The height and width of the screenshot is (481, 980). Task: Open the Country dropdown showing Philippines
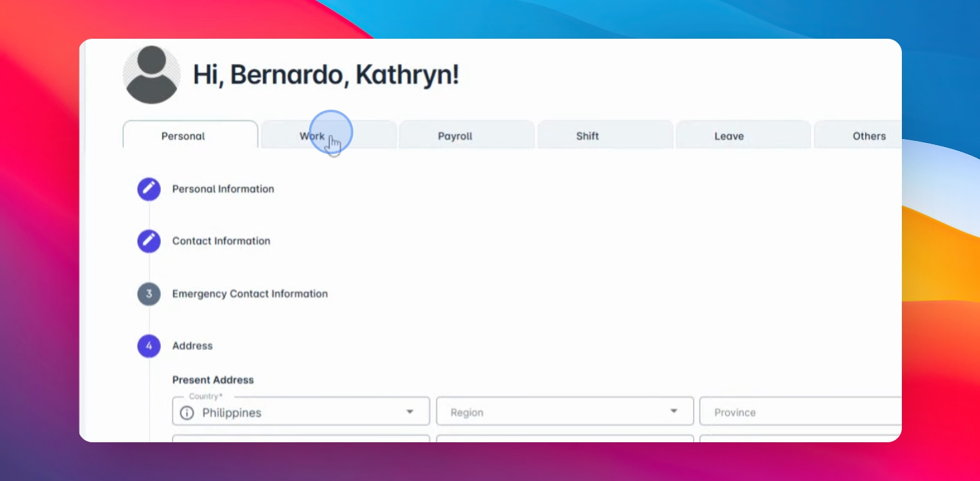point(301,412)
